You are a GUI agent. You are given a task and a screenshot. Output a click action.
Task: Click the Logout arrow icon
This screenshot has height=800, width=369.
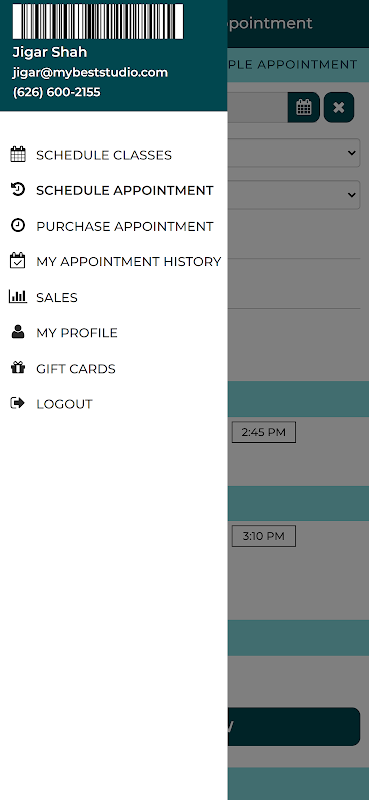18,404
